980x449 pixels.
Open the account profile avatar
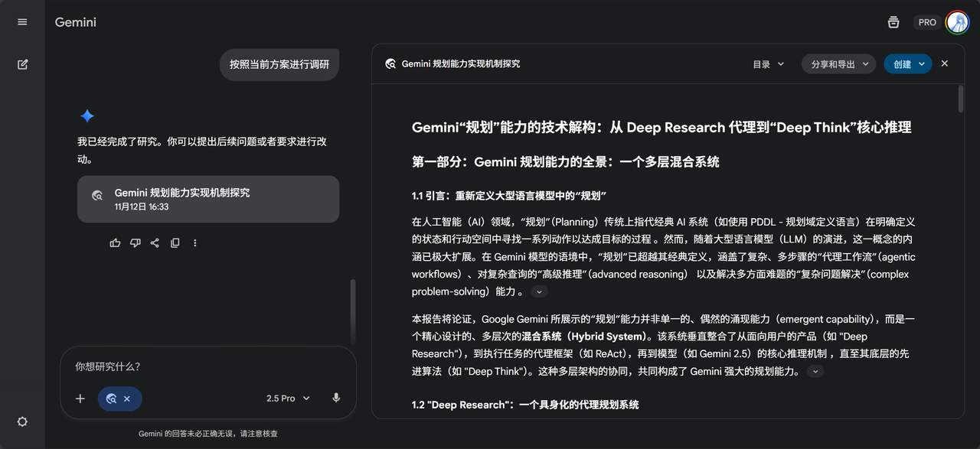point(958,22)
